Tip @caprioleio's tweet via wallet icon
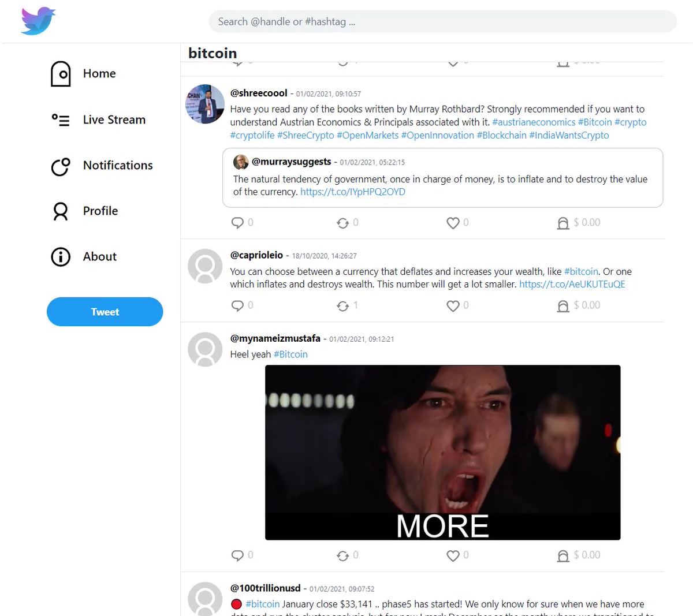The width and height of the screenshot is (693, 616). tap(563, 305)
